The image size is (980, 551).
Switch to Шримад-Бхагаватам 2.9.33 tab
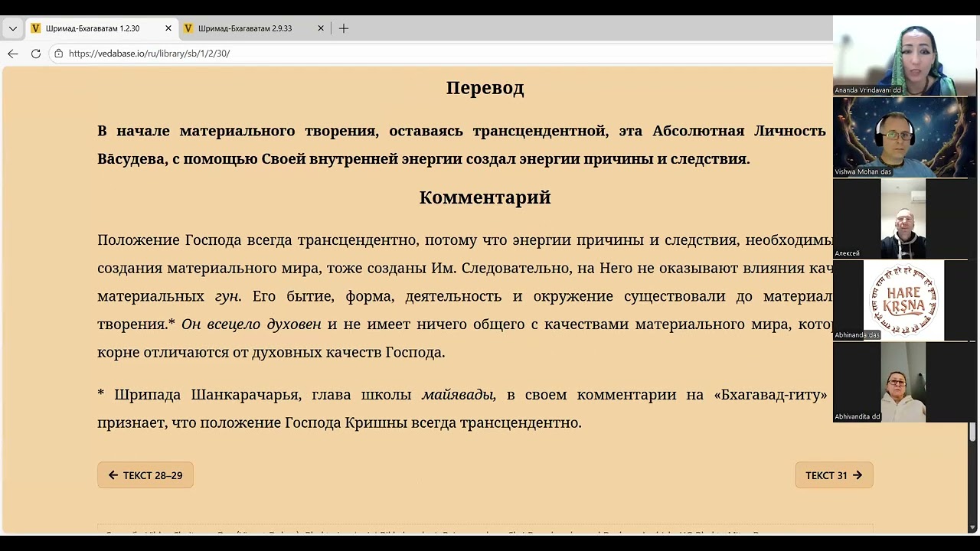click(254, 28)
